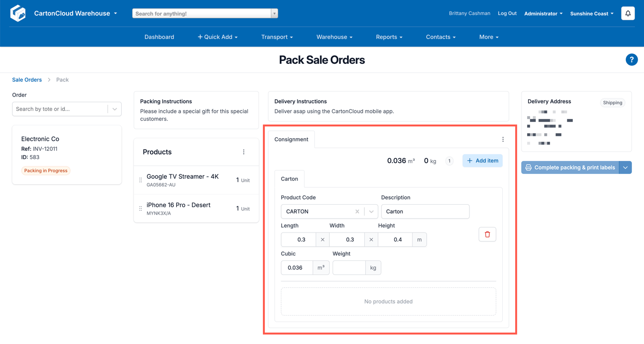Click the Add item button

(x=483, y=161)
